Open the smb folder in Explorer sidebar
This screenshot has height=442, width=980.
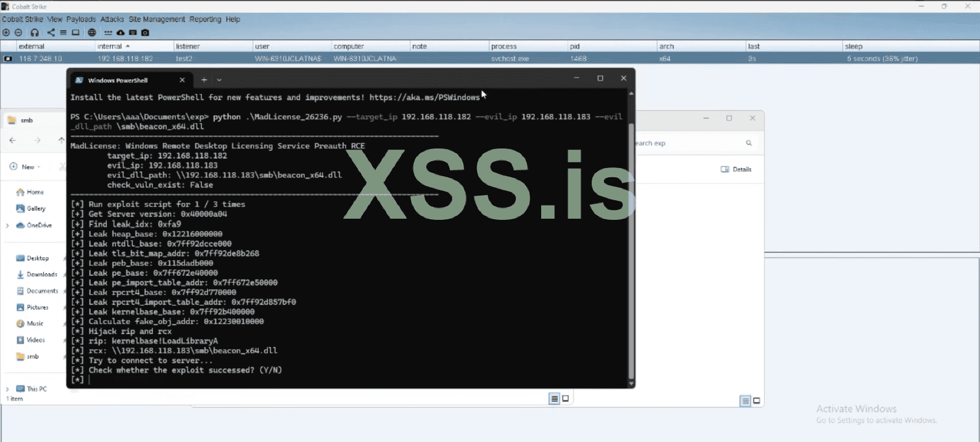pyautogui.click(x=28, y=357)
